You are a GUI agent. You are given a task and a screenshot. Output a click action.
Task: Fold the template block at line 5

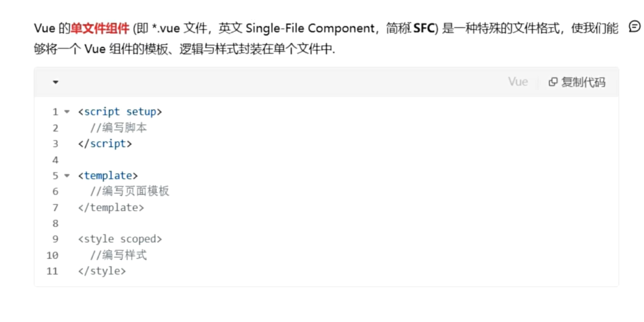tap(67, 176)
